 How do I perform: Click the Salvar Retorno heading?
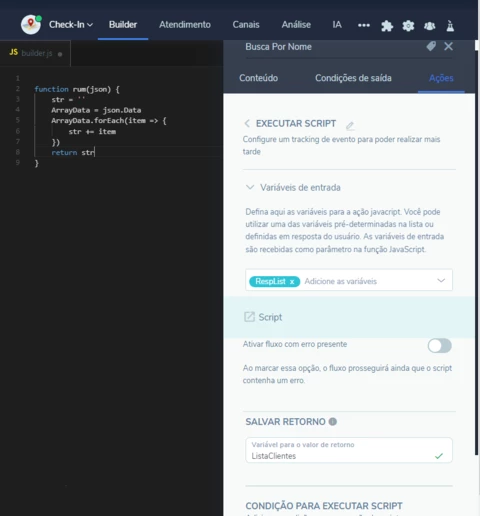pyautogui.click(x=285, y=422)
